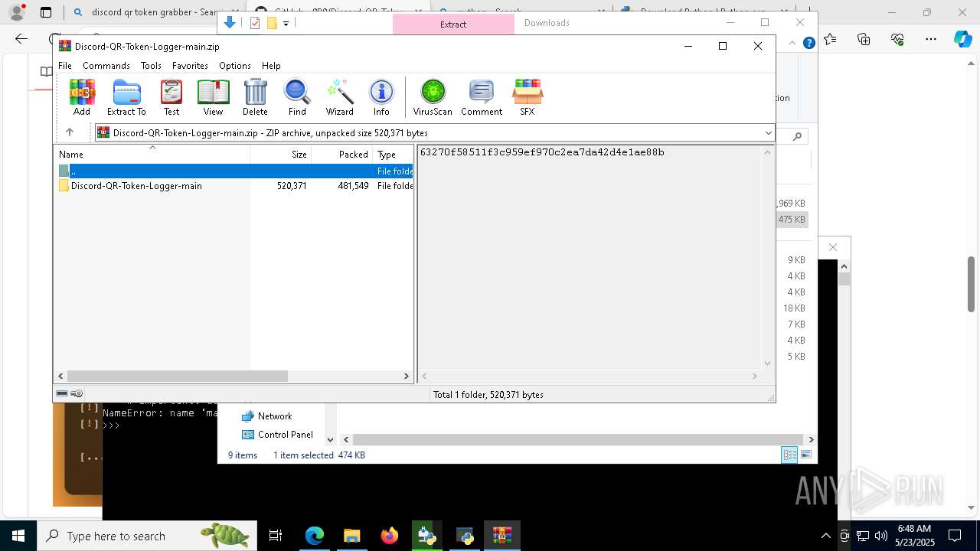This screenshot has height=551, width=980.
Task: Click the Delete trash can icon
Action: tap(255, 97)
